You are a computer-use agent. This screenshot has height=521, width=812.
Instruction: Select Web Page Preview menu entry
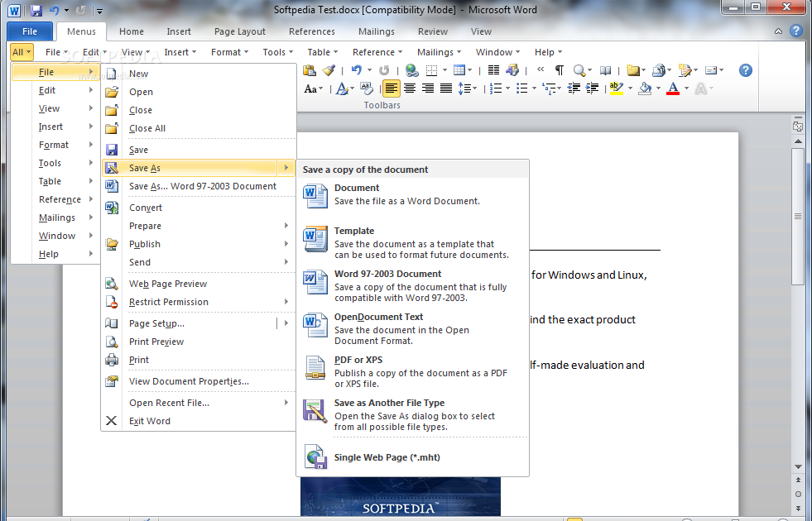point(199,284)
